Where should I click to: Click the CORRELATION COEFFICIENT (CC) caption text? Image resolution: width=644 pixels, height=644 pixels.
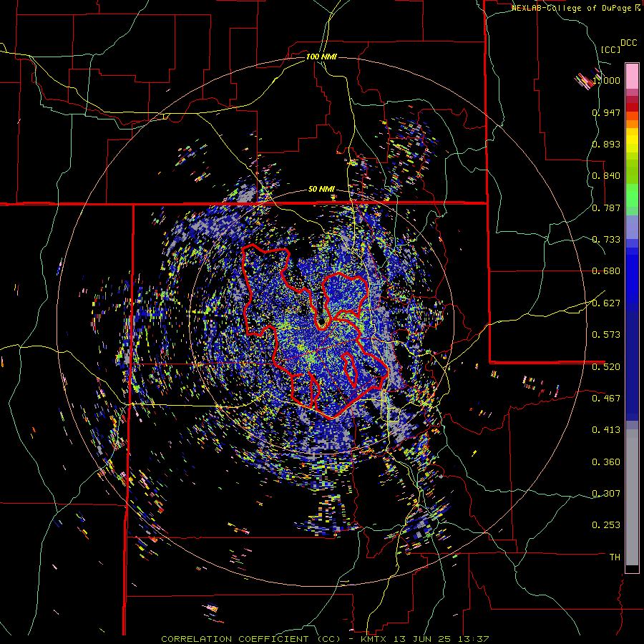[x=250, y=639]
